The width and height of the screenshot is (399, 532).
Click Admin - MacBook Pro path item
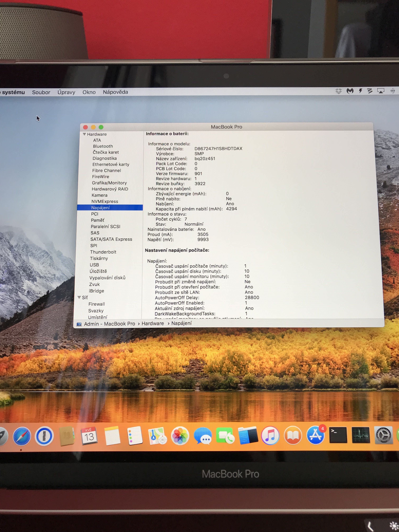[x=109, y=324]
